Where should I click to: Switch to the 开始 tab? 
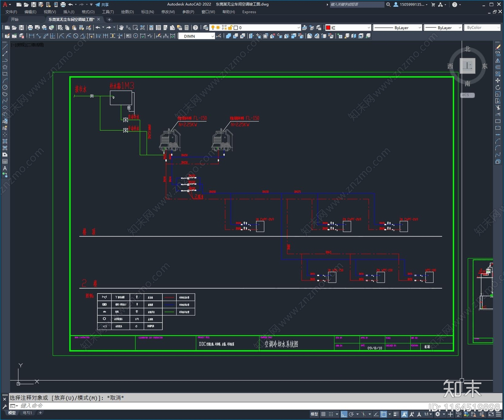point(15,20)
